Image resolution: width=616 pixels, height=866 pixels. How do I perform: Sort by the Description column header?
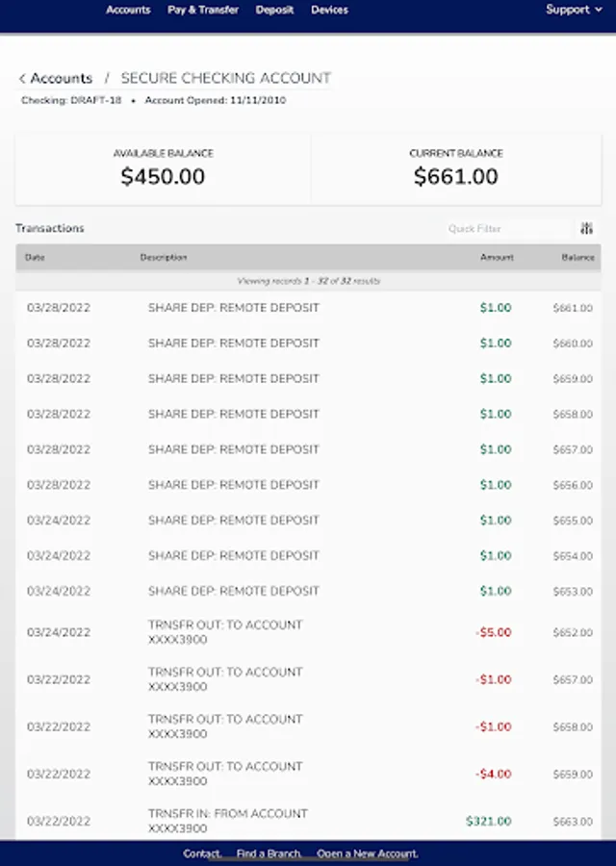coord(164,258)
